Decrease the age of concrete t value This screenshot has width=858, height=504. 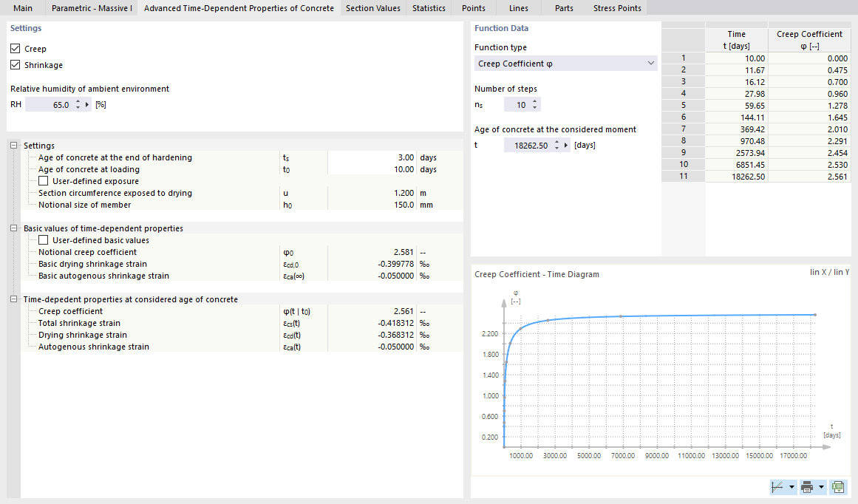coord(556,148)
